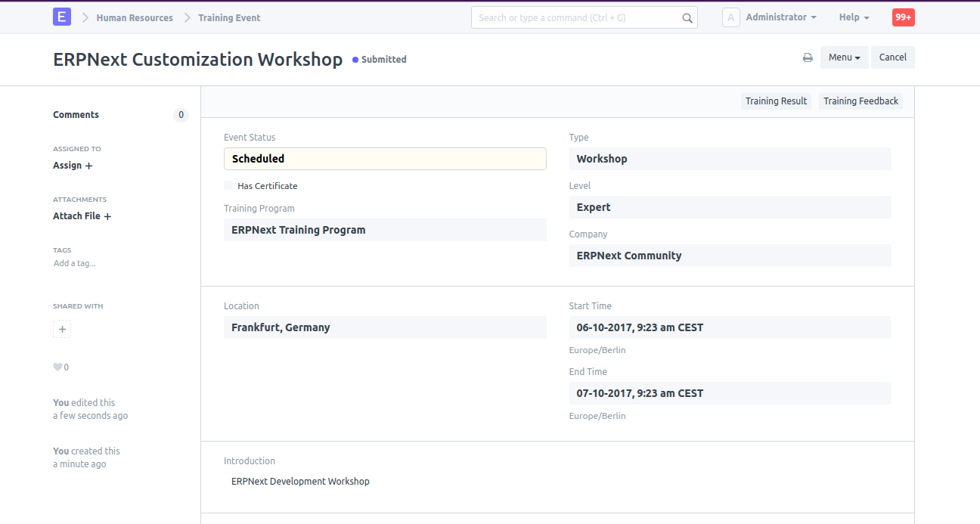Like this document with the heart icon
The width and height of the screenshot is (980, 524).
tap(57, 367)
